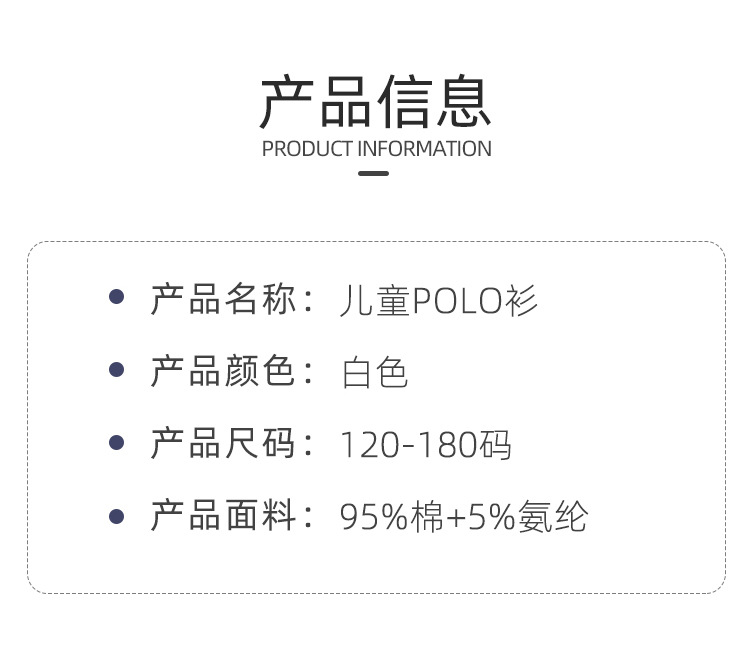Click the 120-180码 size value

pos(426,445)
